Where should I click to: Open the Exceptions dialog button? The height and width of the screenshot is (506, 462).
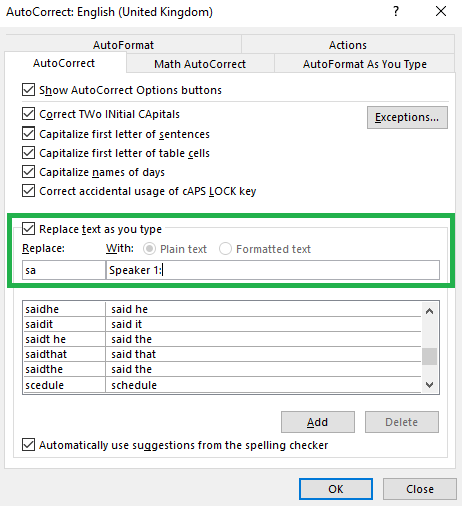pyautogui.click(x=407, y=117)
